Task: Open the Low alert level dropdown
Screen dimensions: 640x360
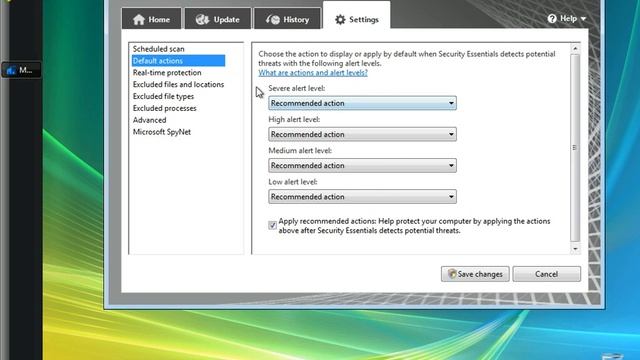Action: click(362, 197)
